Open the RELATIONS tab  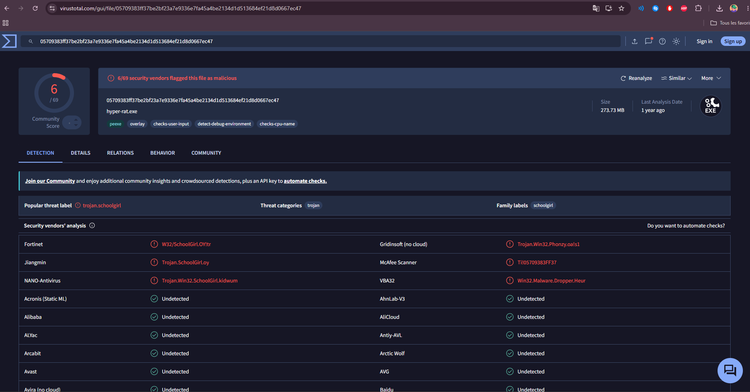coord(120,153)
